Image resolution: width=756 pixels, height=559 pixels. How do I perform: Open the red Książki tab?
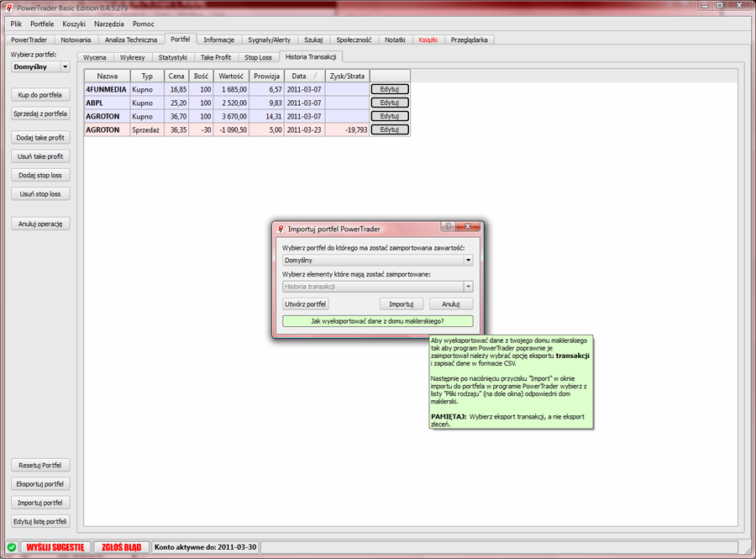click(x=428, y=40)
